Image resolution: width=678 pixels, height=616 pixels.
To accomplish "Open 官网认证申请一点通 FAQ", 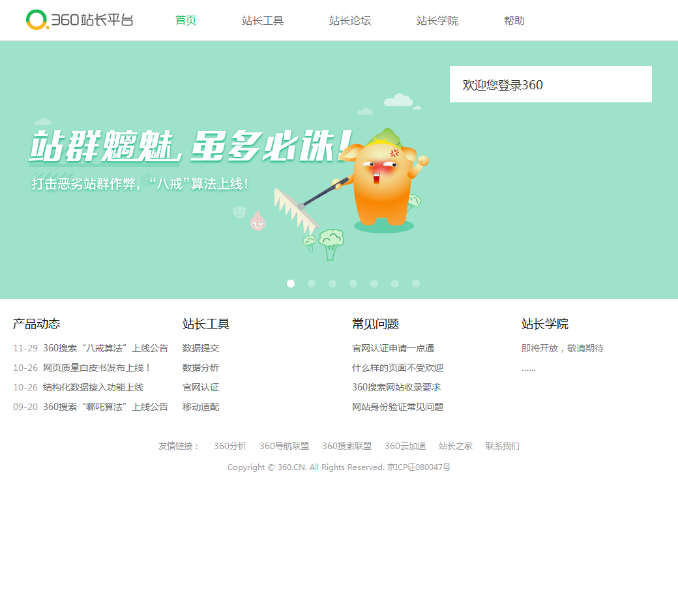I will [393, 348].
